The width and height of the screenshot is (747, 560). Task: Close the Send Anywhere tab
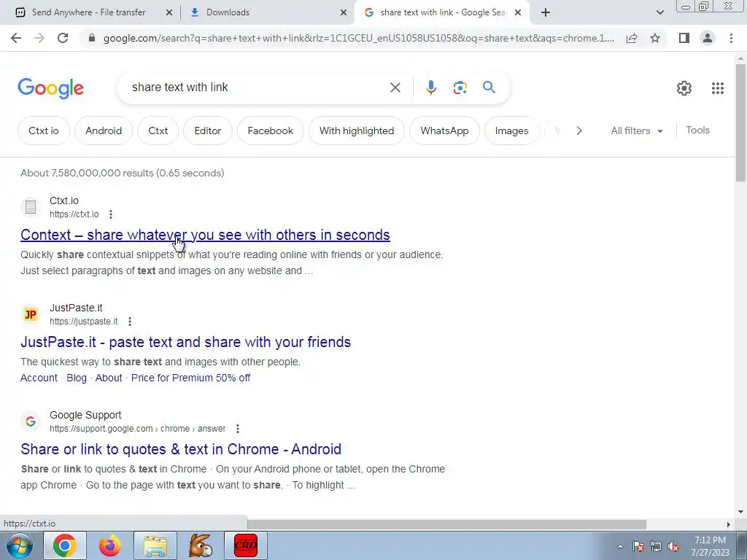[169, 13]
